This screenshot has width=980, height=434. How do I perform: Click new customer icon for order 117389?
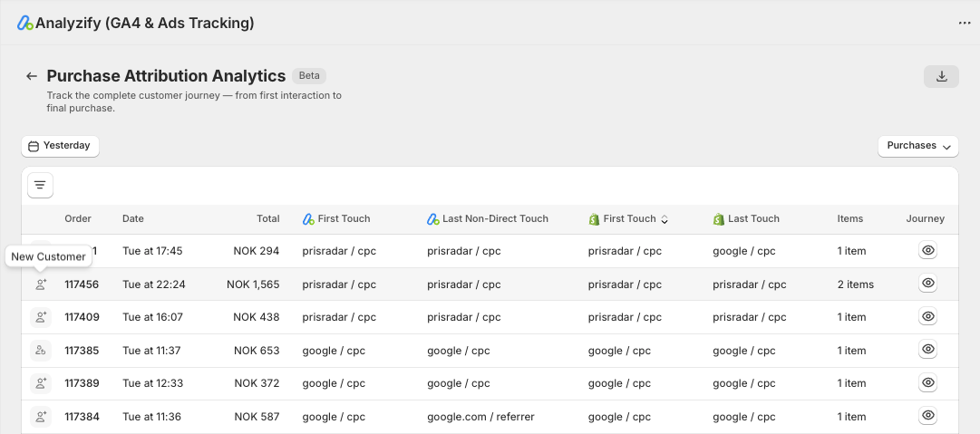[41, 383]
